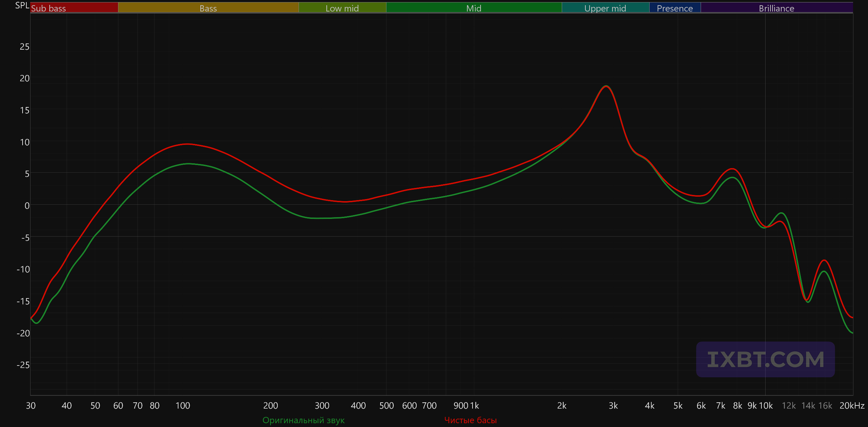Viewport: 868px width, 427px height.
Task: Click the 100 Hz axis tick label
Action: pyautogui.click(x=183, y=405)
